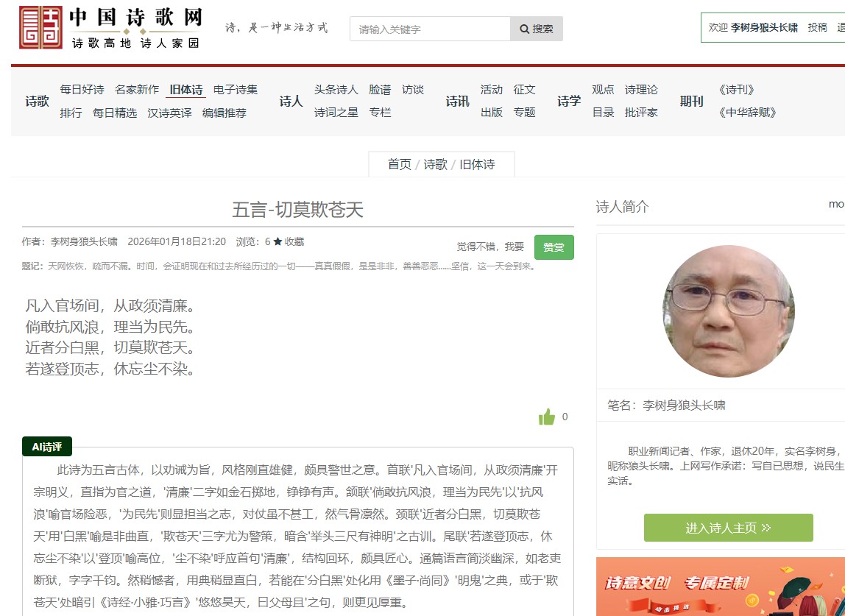Click the star 收藏 favorite icon
The image size is (845, 616).
tap(277, 241)
